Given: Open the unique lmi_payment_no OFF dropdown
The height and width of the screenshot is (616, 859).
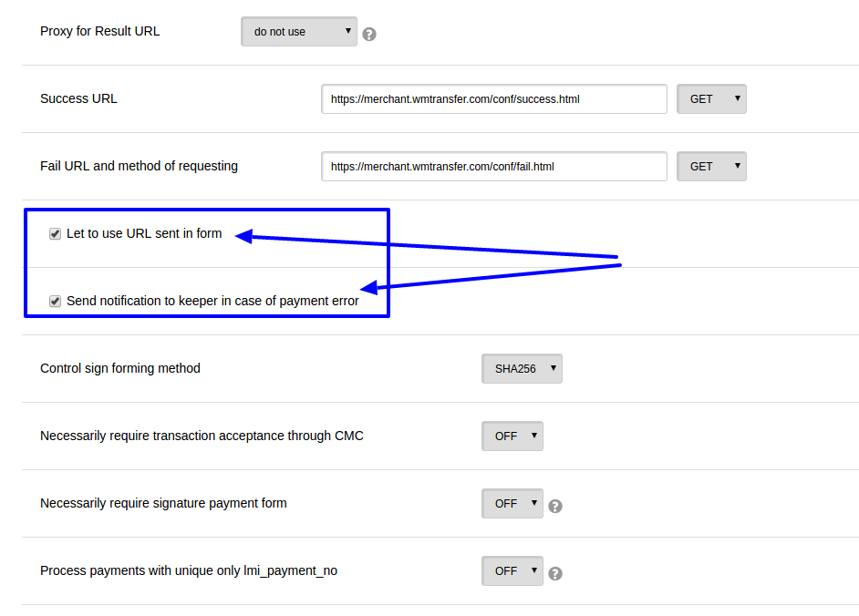Looking at the screenshot, I should click(x=512, y=571).
